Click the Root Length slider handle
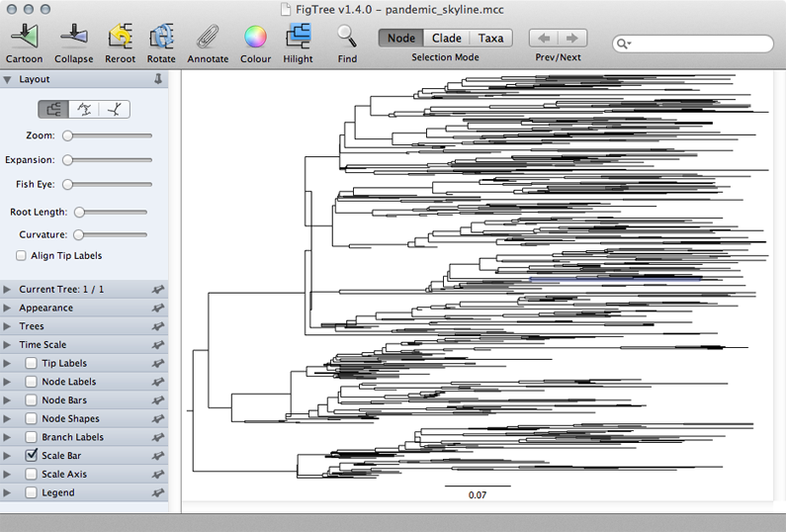 [79, 212]
